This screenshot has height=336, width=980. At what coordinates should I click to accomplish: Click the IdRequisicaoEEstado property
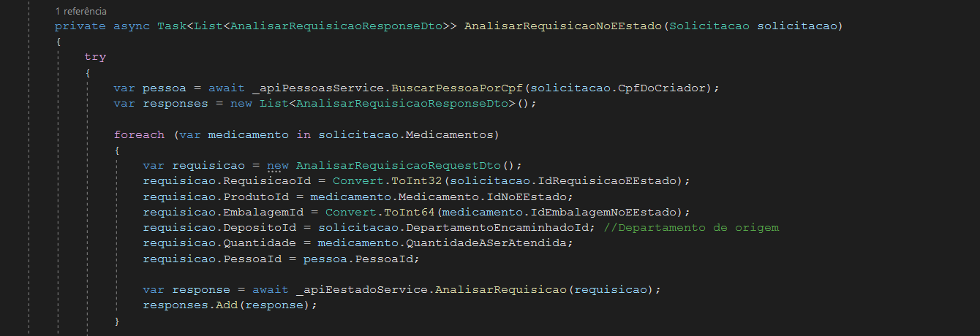pyautogui.click(x=607, y=180)
